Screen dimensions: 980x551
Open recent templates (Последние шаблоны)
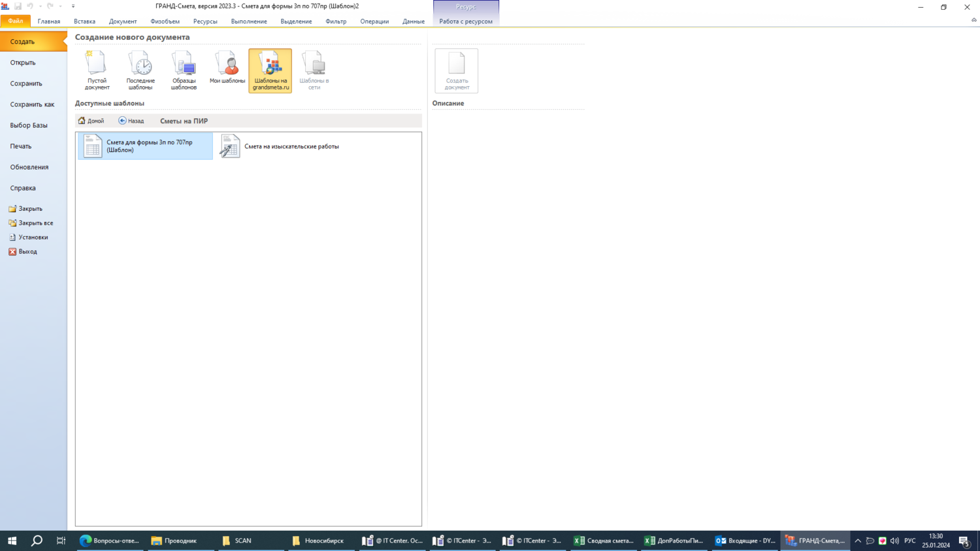140,71
